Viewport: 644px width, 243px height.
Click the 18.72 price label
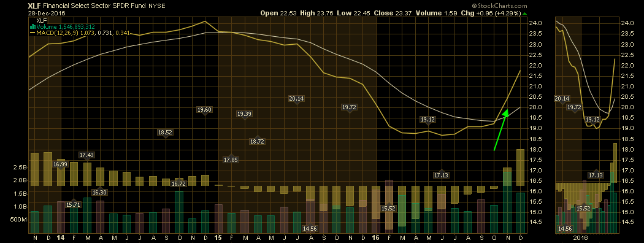[x=257, y=141]
